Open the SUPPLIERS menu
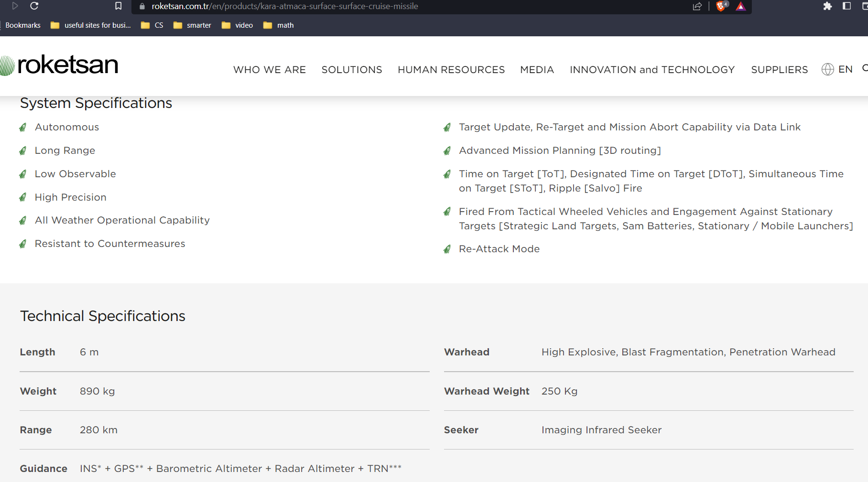The width and height of the screenshot is (868, 482). tap(780, 70)
